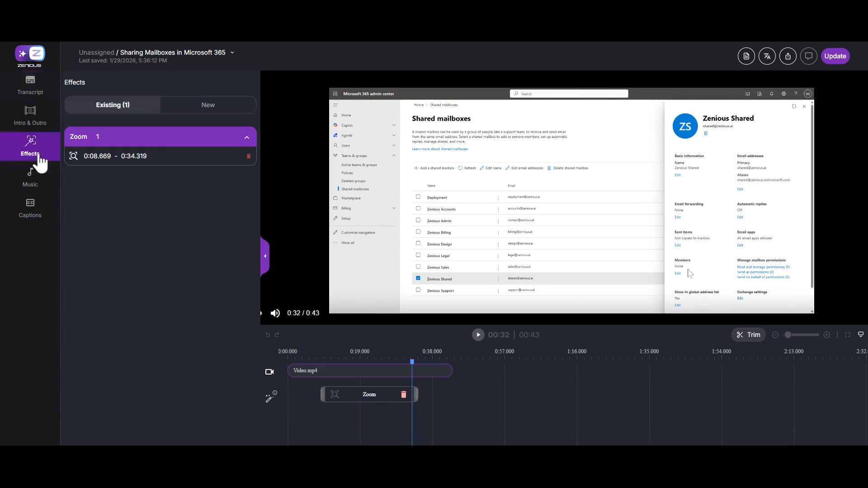Click the translate language icon
The image size is (868, 488).
pos(767,56)
